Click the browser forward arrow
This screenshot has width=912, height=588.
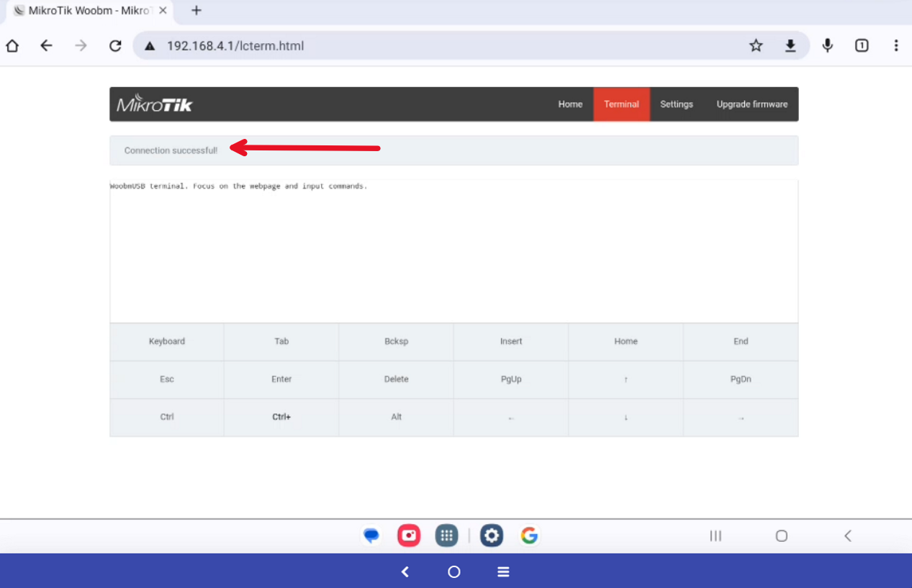tap(81, 46)
